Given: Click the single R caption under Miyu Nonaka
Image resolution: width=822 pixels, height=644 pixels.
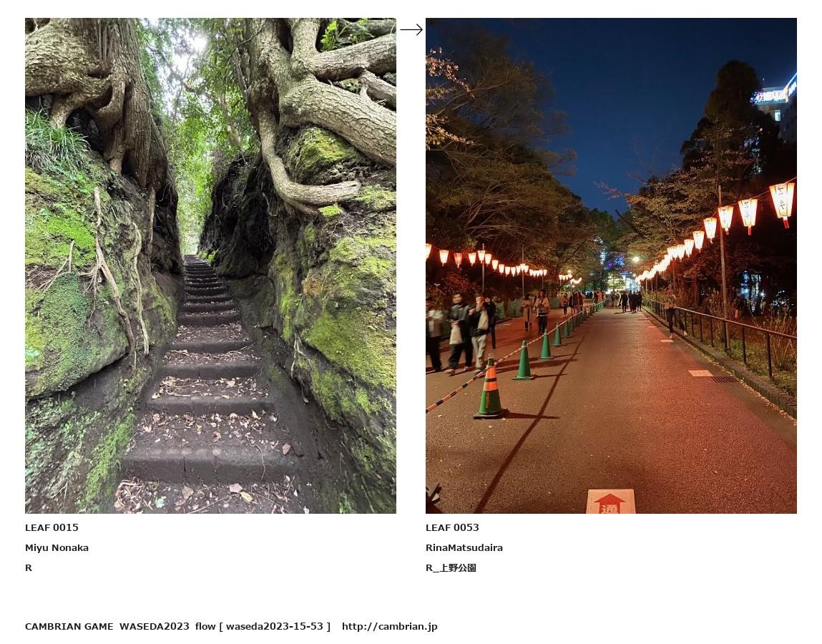Looking at the screenshot, I should (x=29, y=567).
